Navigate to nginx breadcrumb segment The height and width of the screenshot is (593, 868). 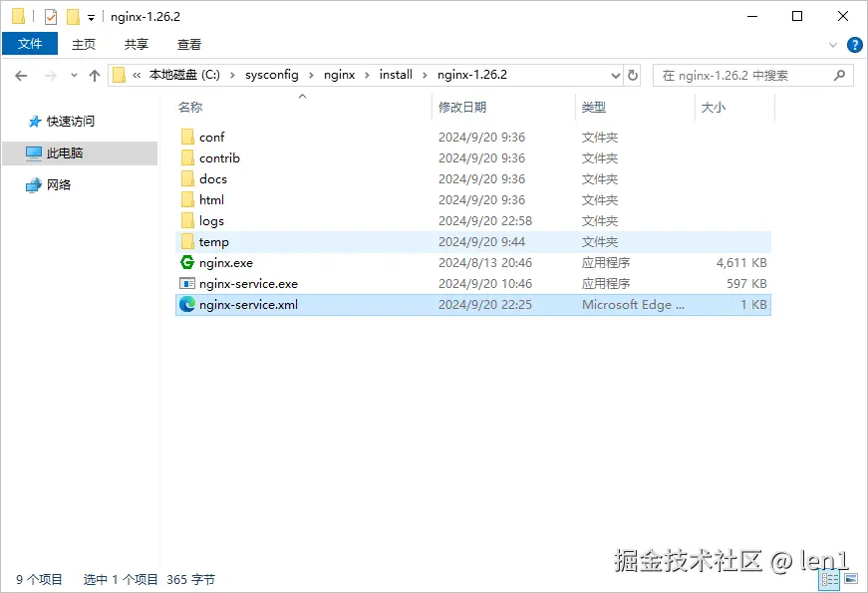pos(340,75)
